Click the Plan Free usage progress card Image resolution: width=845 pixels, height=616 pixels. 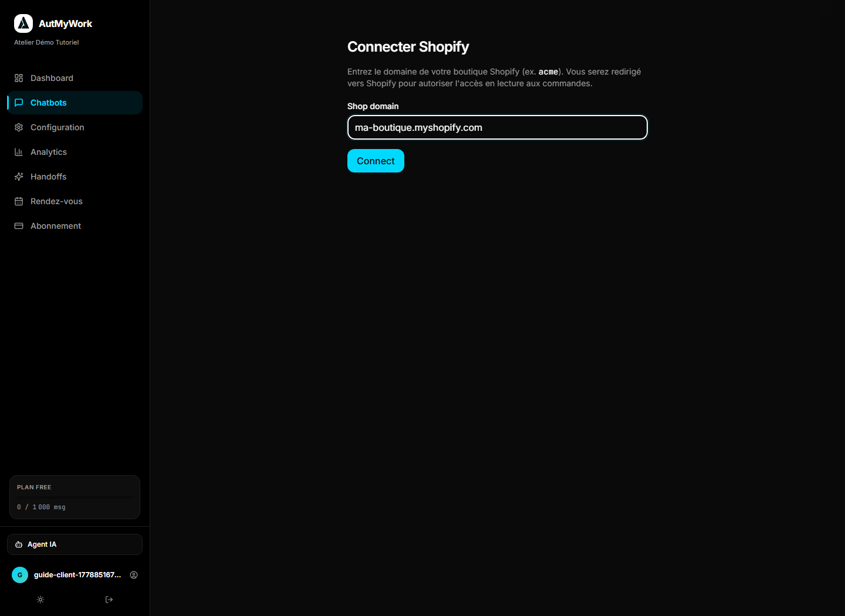click(75, 497)
